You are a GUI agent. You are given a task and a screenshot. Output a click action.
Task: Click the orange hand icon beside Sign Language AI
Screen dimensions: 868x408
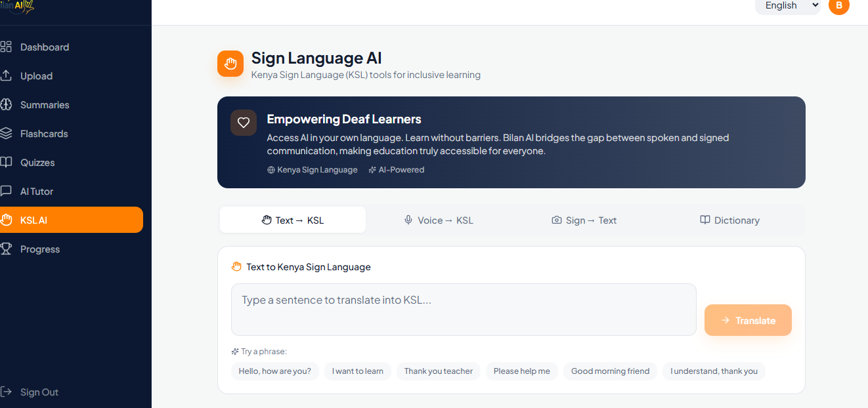pyautogui.click(x=230, y=64)
